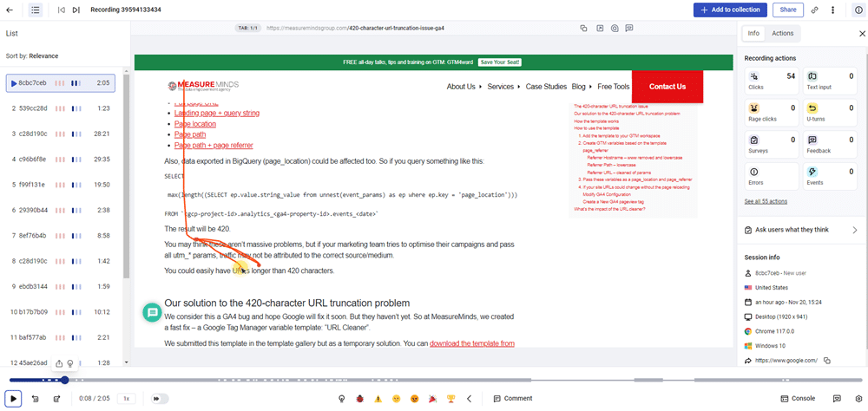
Task: Click the Add to collection button
Action: (x=730, y=10)
